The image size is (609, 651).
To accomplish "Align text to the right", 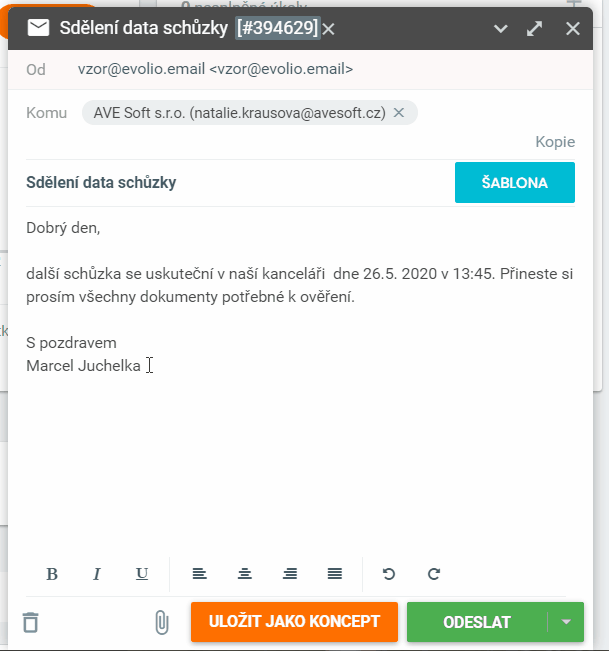I will pos(290,574).
